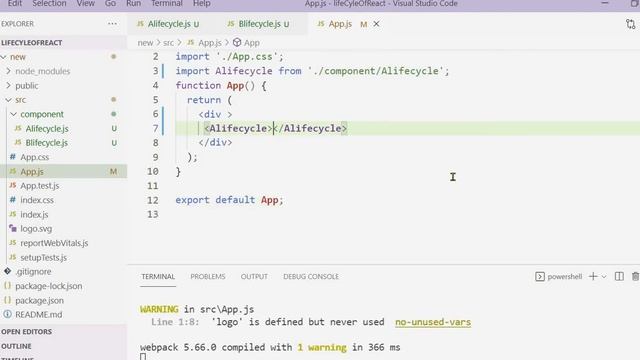Viewport: 640px width, 360px height.
Task: Open the Run menu
Action: click(x=133, y=4)
